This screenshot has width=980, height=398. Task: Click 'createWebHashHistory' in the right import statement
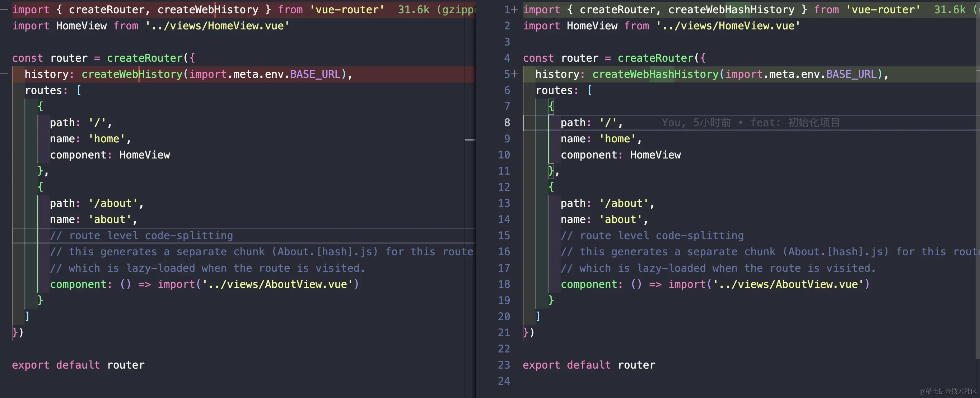pos(731,10)
